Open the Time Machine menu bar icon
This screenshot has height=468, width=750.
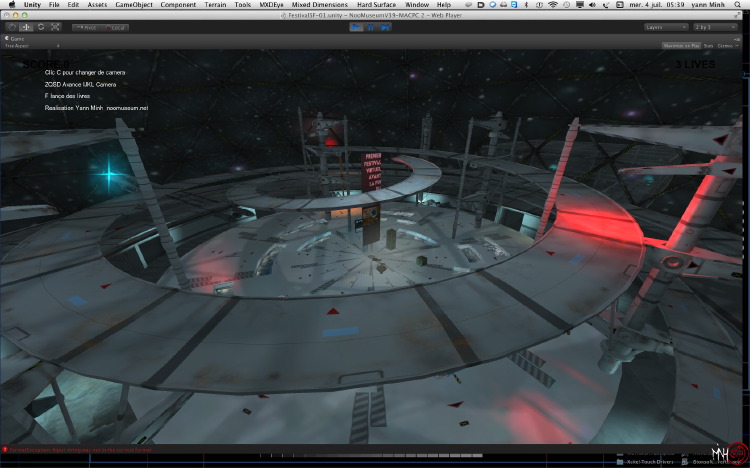pos(566,4)
